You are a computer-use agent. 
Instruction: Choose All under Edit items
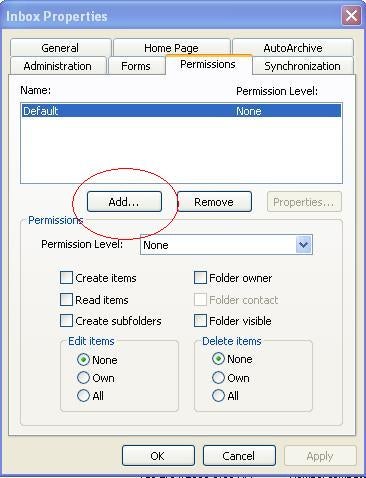[x=83, y=396]
